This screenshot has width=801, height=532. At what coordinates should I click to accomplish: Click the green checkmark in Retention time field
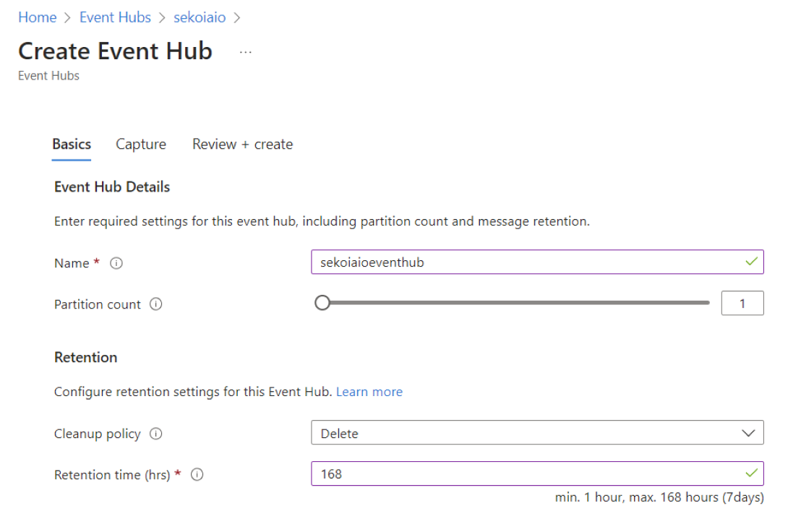point(752,473)
